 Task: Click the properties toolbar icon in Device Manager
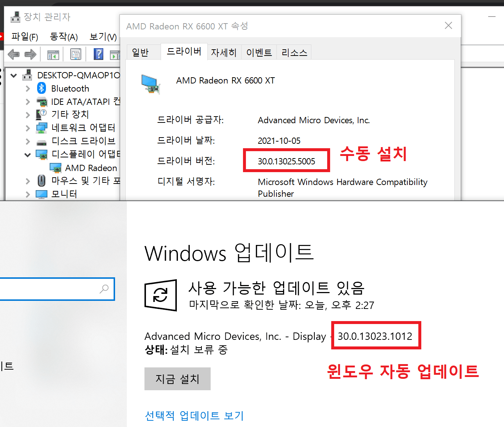pos(76,55)
